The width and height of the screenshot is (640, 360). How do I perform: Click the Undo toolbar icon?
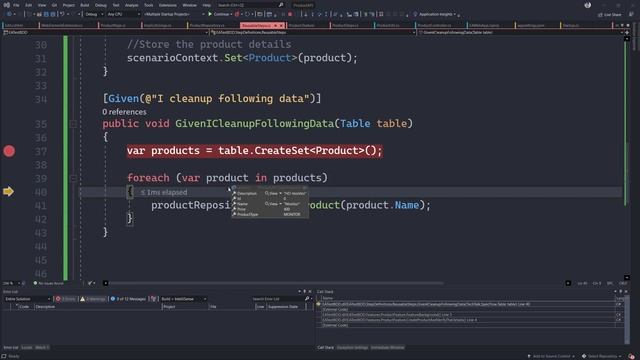pyautogui.click(x=62, y=14)
